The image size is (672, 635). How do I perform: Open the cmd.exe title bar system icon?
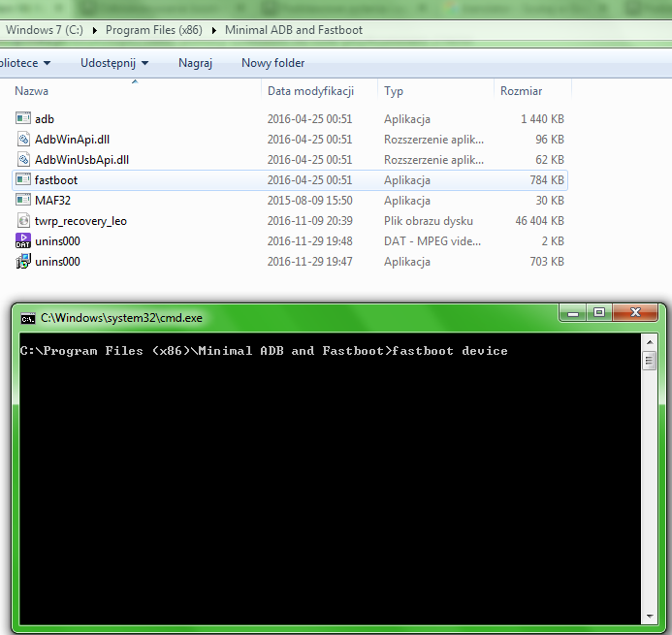[x=28, y=318]
